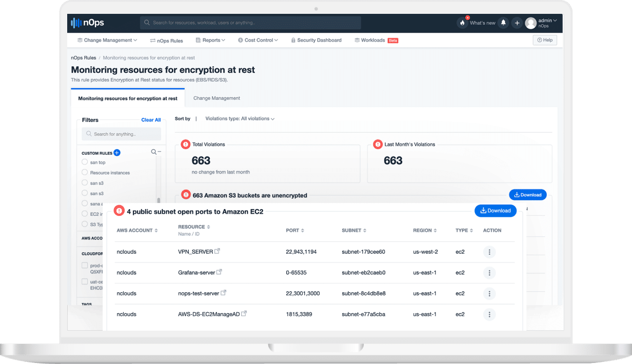Add a custom rule with the blue plus
Viewport: 632px width, 364px height.
117,152
